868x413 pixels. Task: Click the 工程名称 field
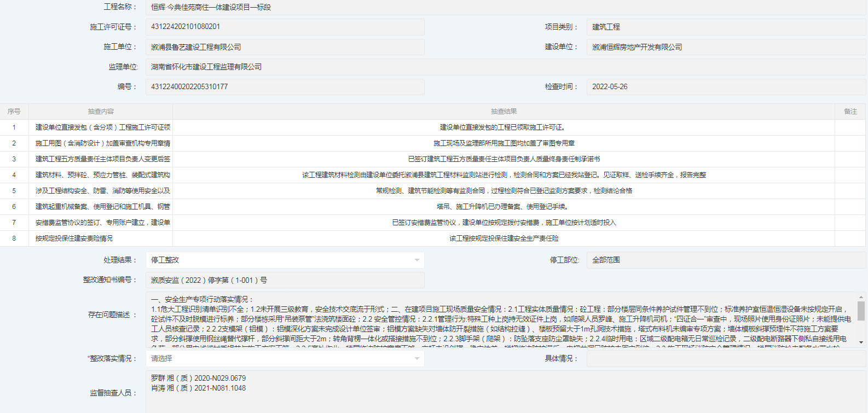pyautogui.click(x=506, y=7)
